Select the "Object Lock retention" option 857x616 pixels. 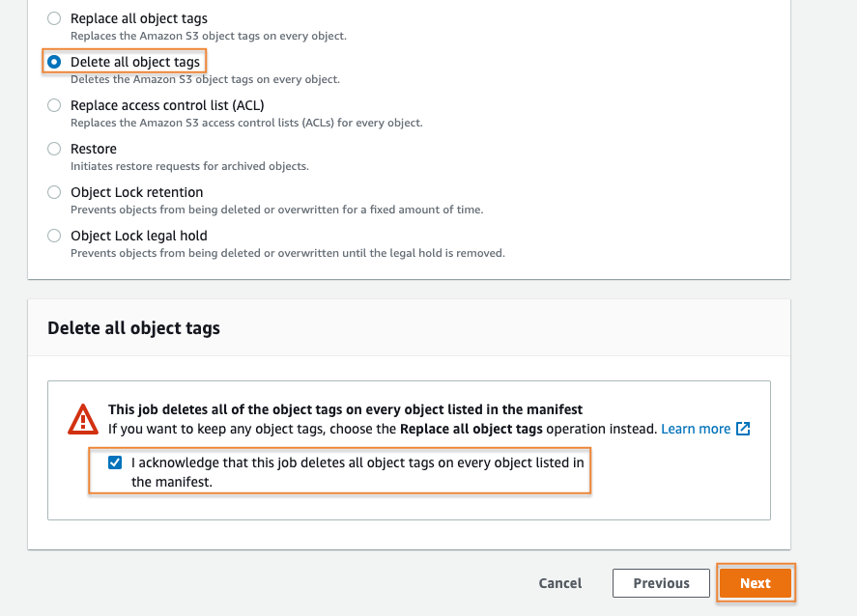[x=53, y=192]
